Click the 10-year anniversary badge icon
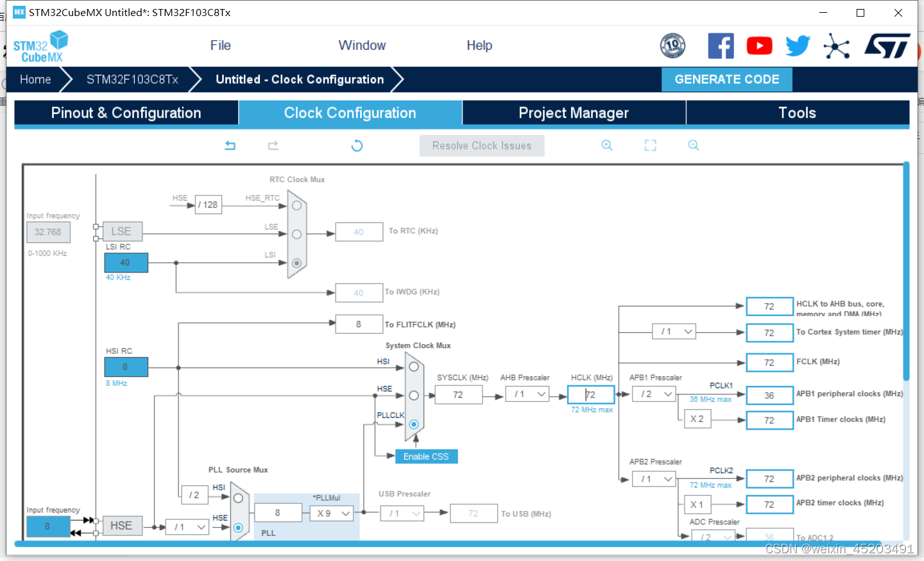 pyautogui.click(x=672, y=46)
